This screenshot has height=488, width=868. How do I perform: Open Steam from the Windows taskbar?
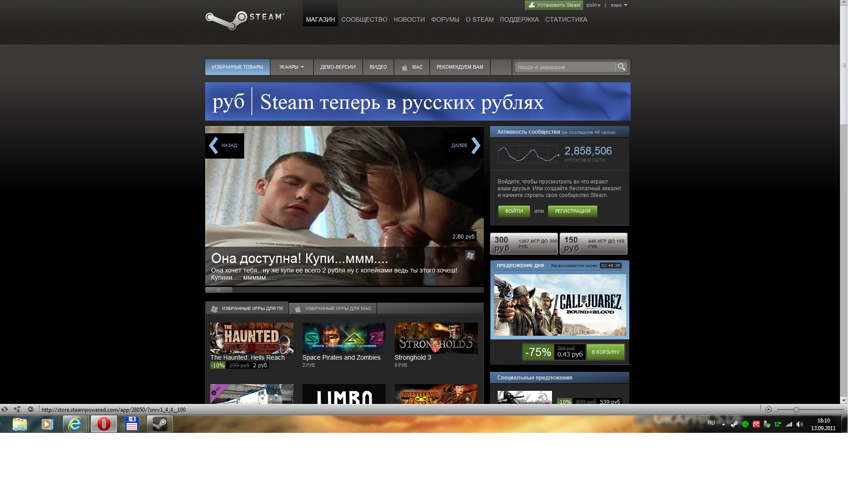pyautogui.click(x=160, y=424)
